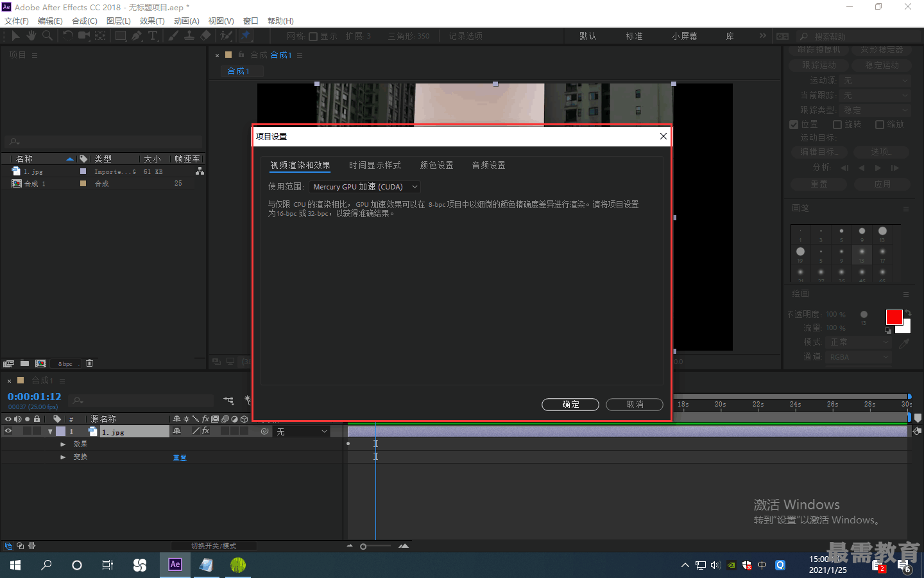Viewport: 924px width, 578px height.
Task: Select the Pen tool
Action: click(137, 36)
